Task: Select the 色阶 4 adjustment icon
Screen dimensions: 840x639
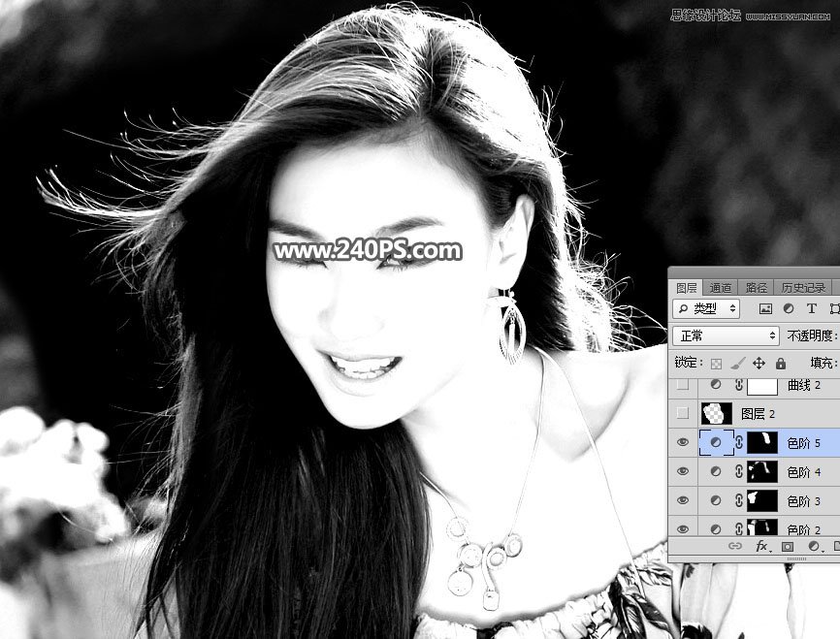Action: tap(716, 471)
